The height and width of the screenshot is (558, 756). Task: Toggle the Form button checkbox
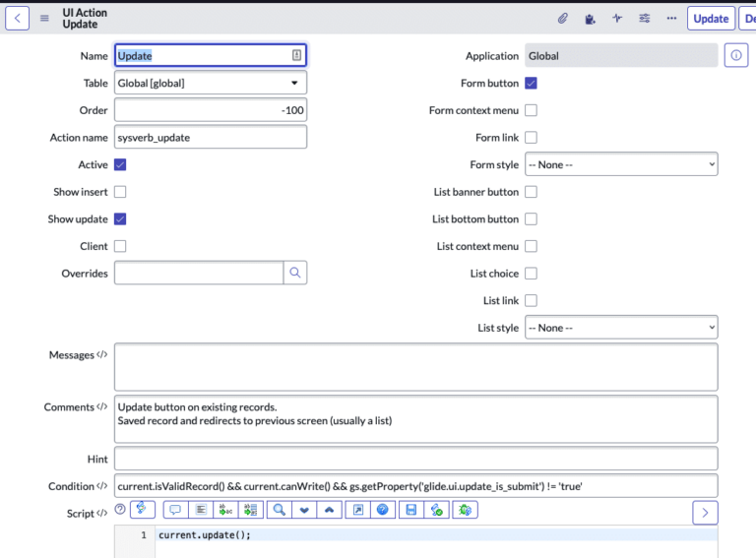point(531,83)
